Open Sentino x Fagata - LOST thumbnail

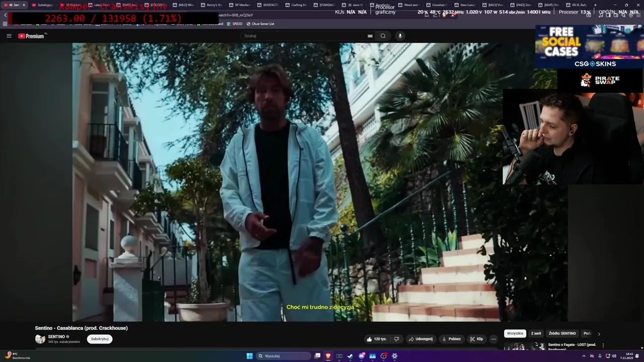point(524,346)
